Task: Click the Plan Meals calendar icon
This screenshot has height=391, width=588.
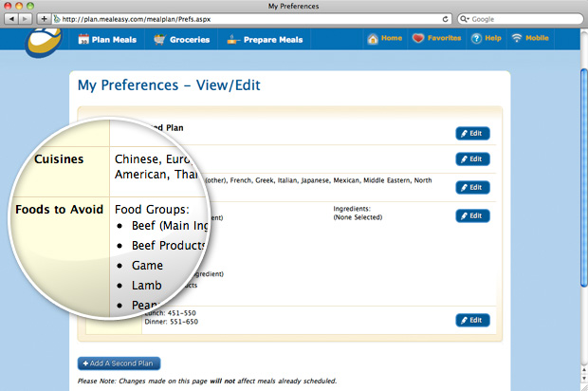Action: coord(83,39)
